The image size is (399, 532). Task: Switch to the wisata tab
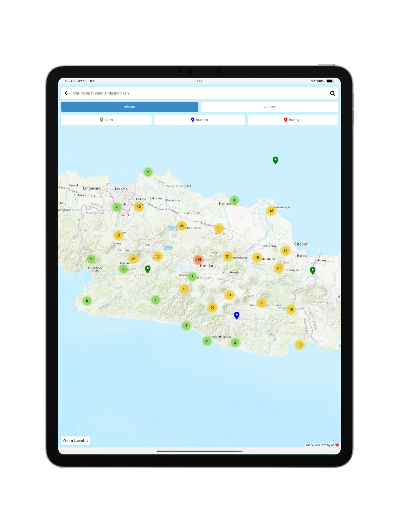click(130, 107)
